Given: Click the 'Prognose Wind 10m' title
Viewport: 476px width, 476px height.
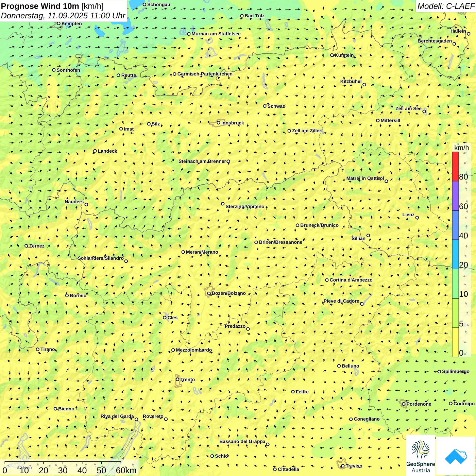Looking at the screenshot, I should 40,6.
